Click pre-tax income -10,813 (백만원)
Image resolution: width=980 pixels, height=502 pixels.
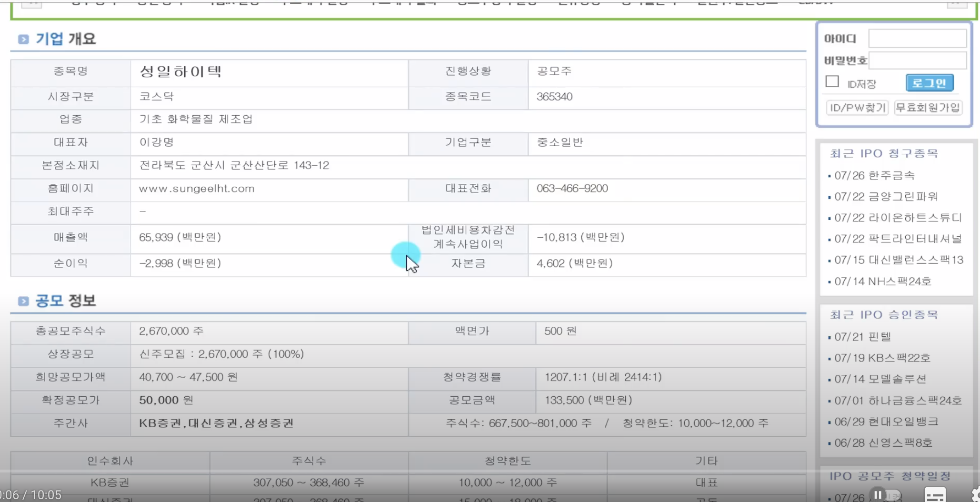click(x=580, y=237)
